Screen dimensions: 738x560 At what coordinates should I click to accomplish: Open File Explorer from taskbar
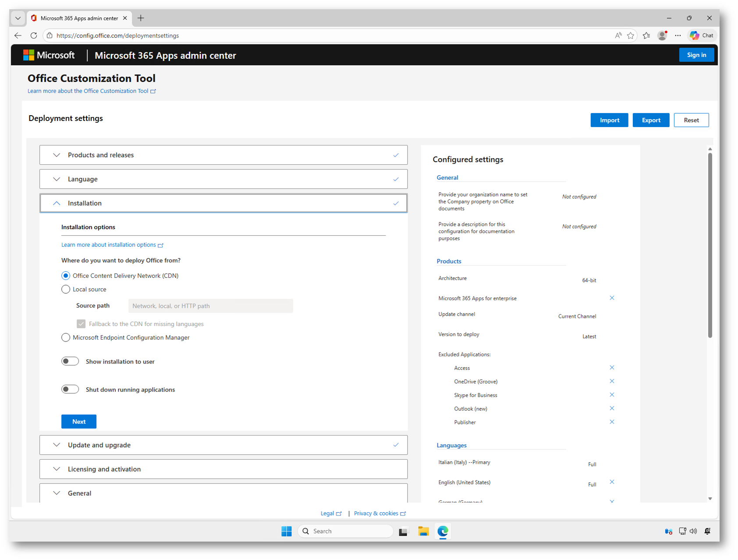click(x=423, y=531)
